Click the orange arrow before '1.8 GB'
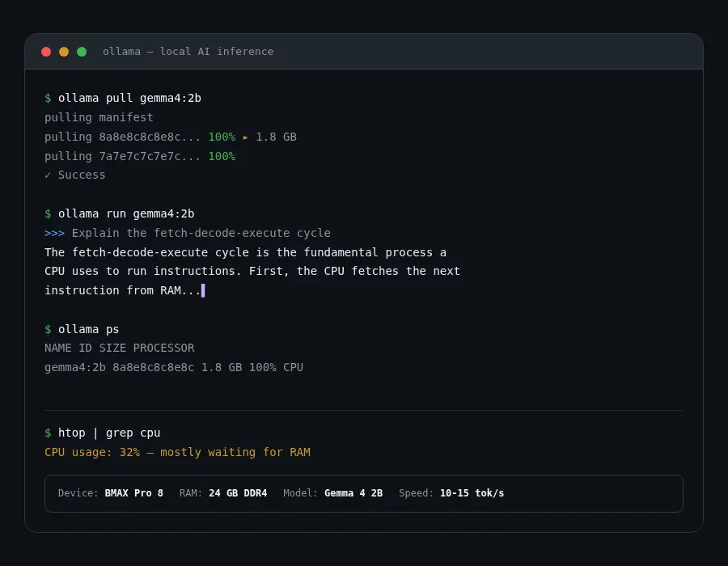Image resolution: width=728 pixels, height=566 pixels. 246,137
